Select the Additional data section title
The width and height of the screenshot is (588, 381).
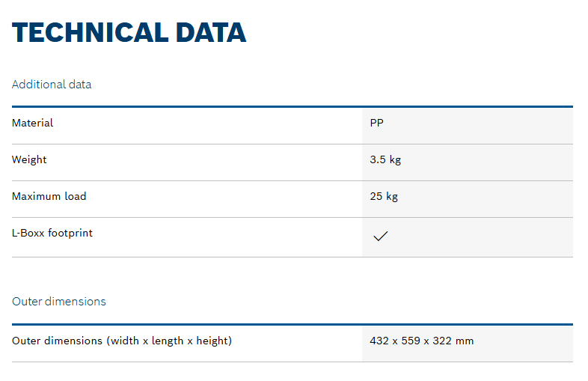coord(52,84)
